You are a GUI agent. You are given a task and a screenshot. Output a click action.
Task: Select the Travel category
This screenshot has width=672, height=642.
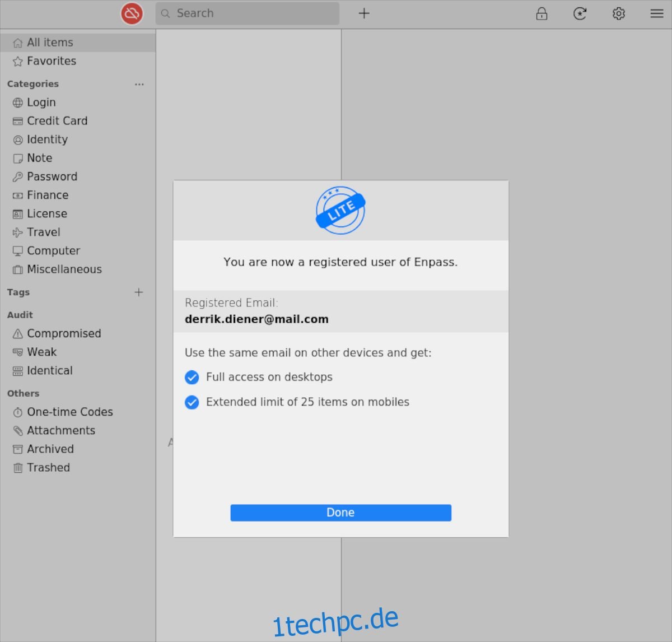click(78, 232)
